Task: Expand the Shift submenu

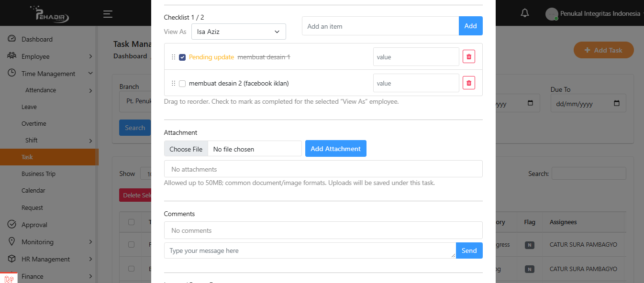Action: 90,141
